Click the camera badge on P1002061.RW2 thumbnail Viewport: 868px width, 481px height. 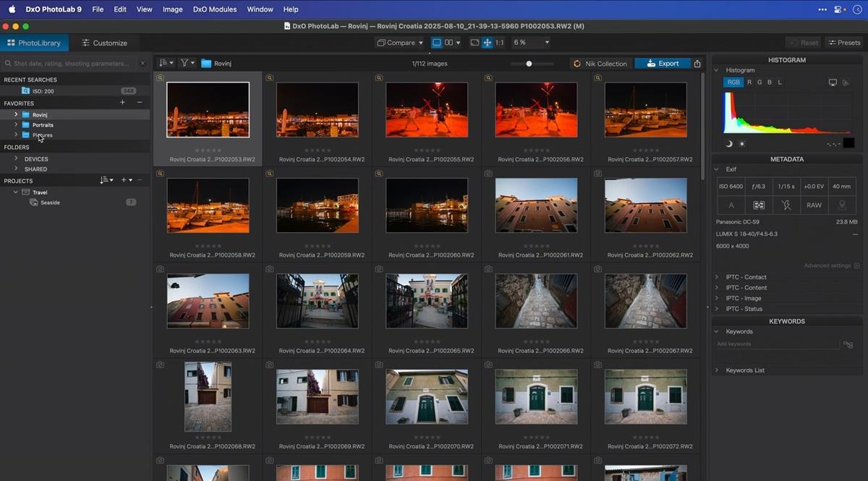tap(488, 174)
